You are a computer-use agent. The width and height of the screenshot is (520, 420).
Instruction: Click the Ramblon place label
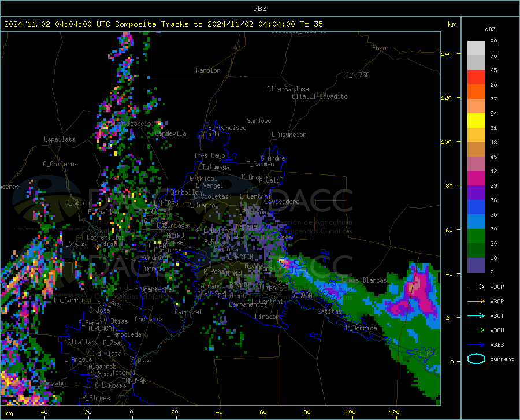point(208,70)
